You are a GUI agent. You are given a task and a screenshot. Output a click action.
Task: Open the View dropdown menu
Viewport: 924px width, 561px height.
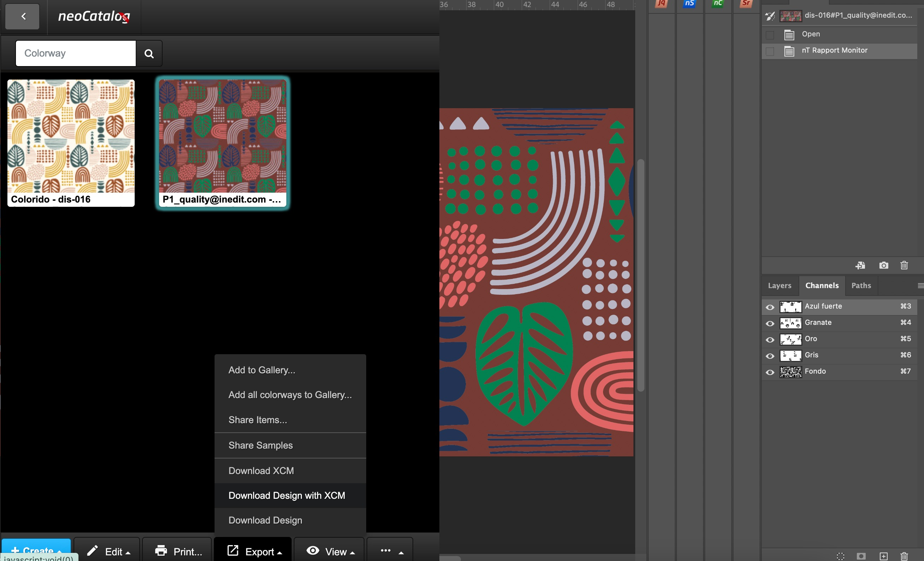pos(330,551)
